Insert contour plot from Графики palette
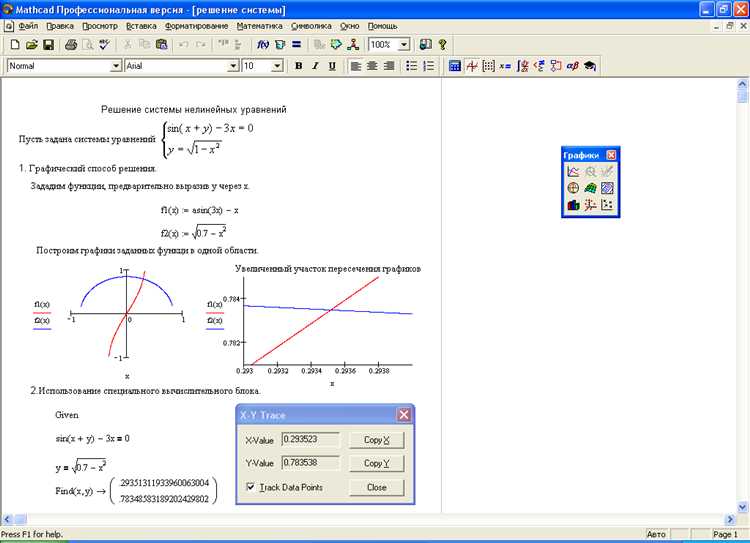The image size is (750, 543). (607, 188)
